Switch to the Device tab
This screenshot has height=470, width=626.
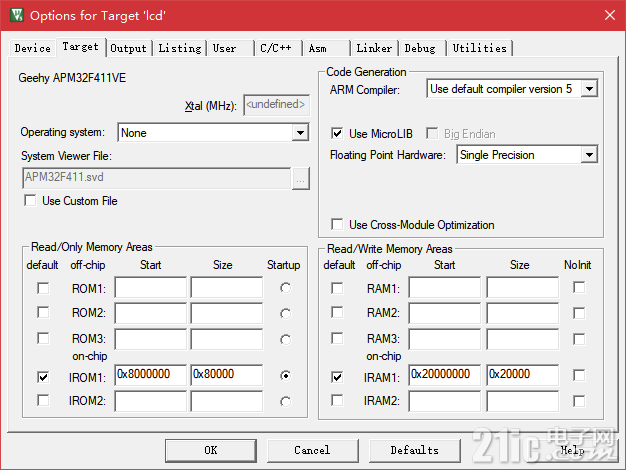pos(32,48)
